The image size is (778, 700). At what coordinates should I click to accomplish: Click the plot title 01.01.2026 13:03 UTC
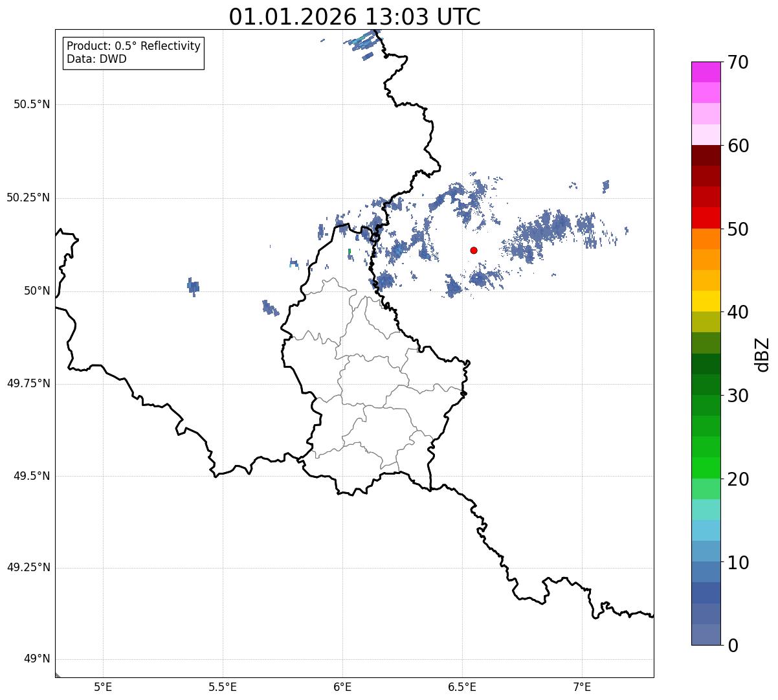point(355,17)
